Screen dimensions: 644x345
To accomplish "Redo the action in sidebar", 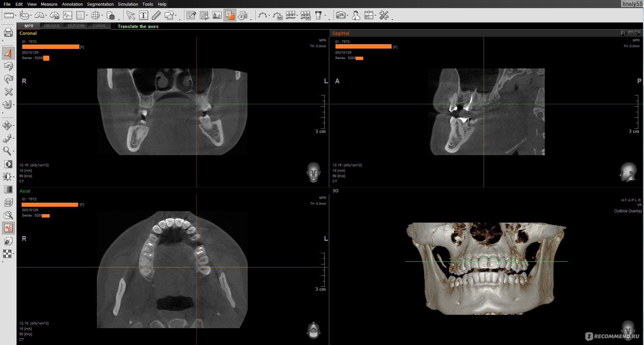I will click(x=8, y=79).
